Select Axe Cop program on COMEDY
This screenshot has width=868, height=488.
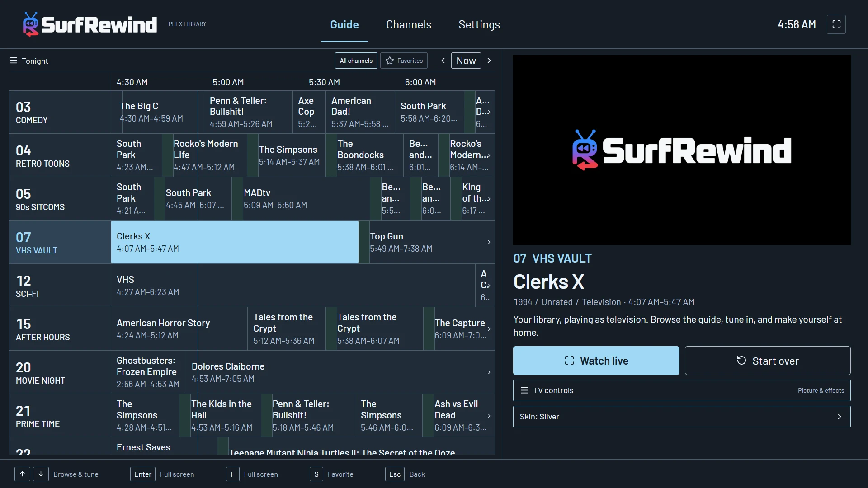click(309, 112)
